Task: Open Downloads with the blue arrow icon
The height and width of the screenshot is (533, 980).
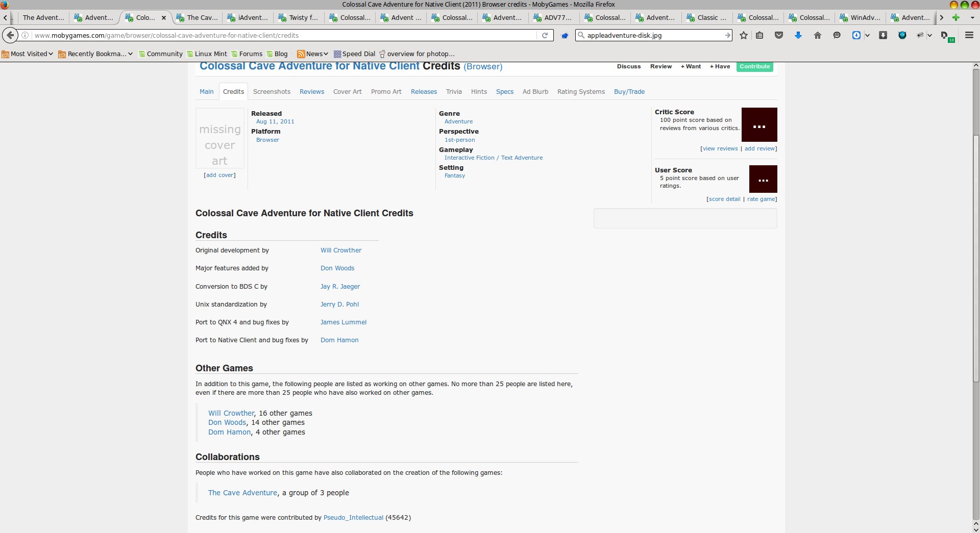Action: [798, 35]
